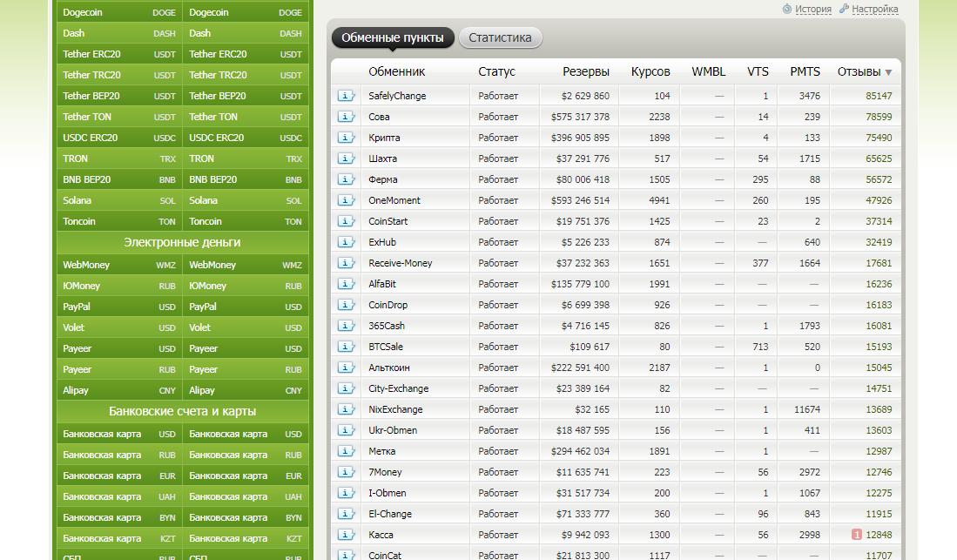
Task: Open the Настройка link
Action: tap(874, 10)
